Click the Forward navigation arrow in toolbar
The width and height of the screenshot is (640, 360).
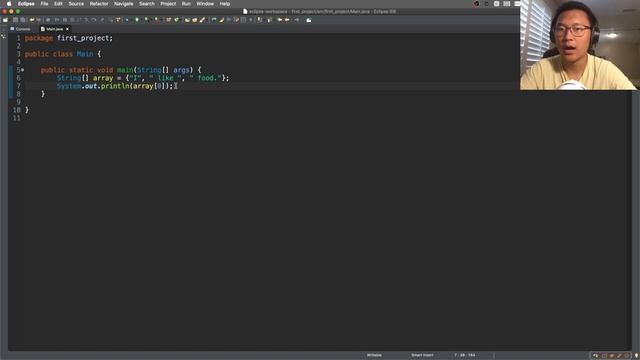click(297, 20)
